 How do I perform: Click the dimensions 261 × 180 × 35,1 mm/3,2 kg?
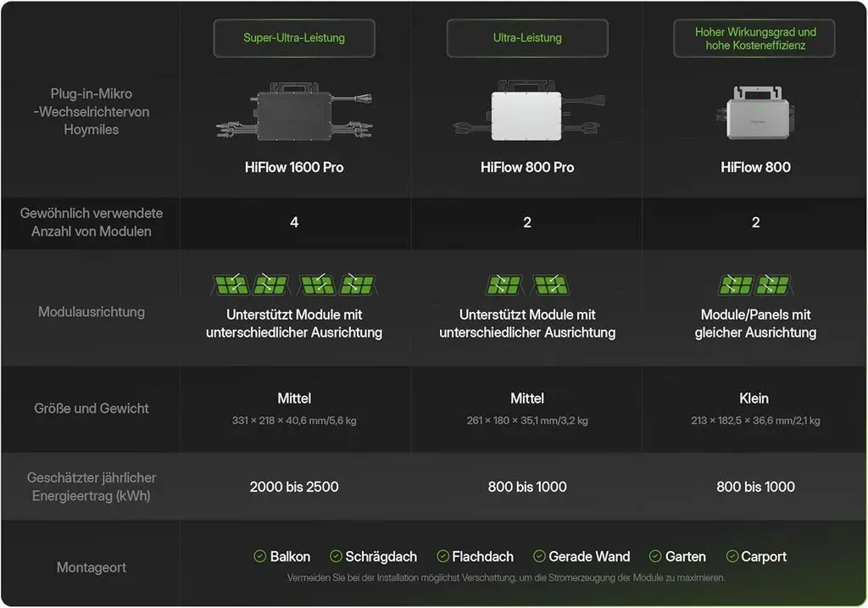tap(527, 421)
